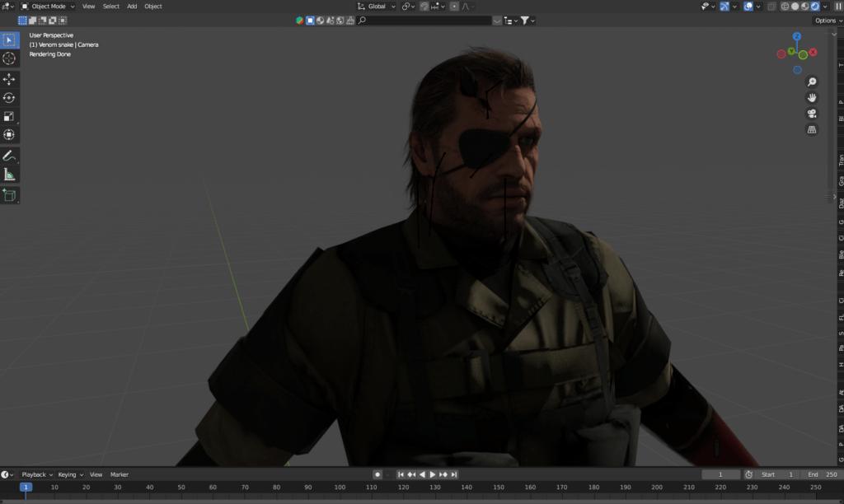Click the Add Cube tool icon

point(9,195)
